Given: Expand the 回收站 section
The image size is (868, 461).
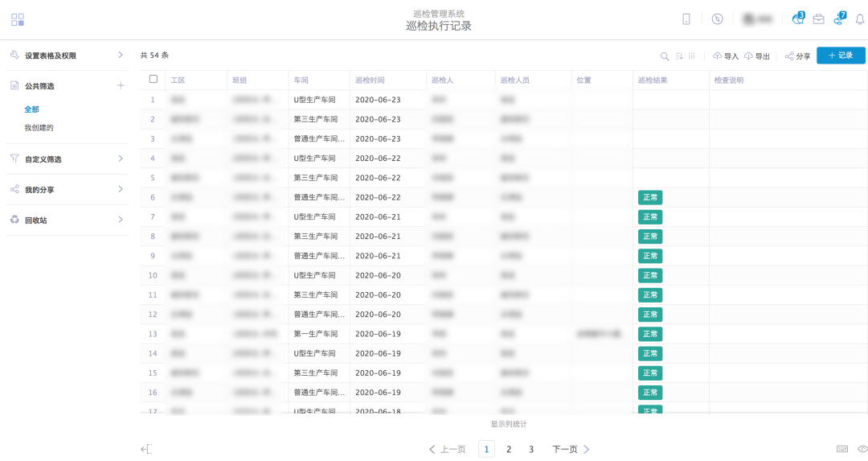Looking at the screenshot, I should click(x=120, y=220).
